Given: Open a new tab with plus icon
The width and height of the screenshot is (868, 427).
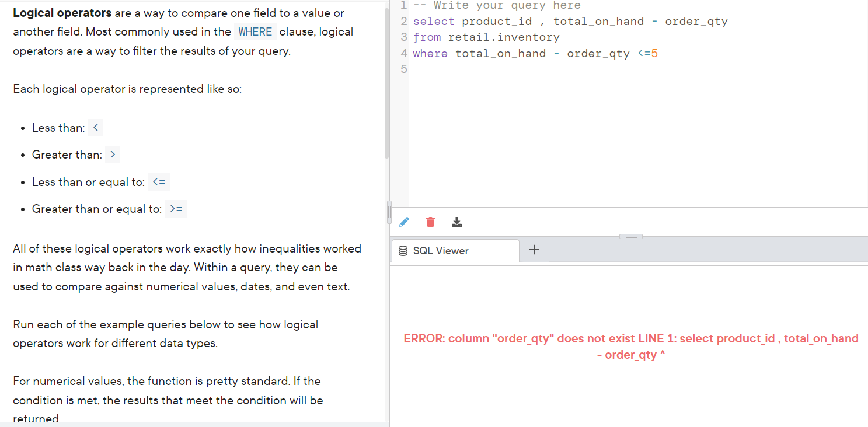Looking at the screenshot, I should click(x=535, y=250).
